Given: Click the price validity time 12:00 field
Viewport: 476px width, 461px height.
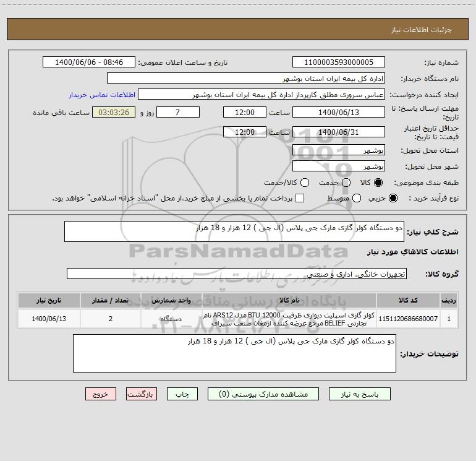Looking at the screenshot, I should (x=245, y=132).
